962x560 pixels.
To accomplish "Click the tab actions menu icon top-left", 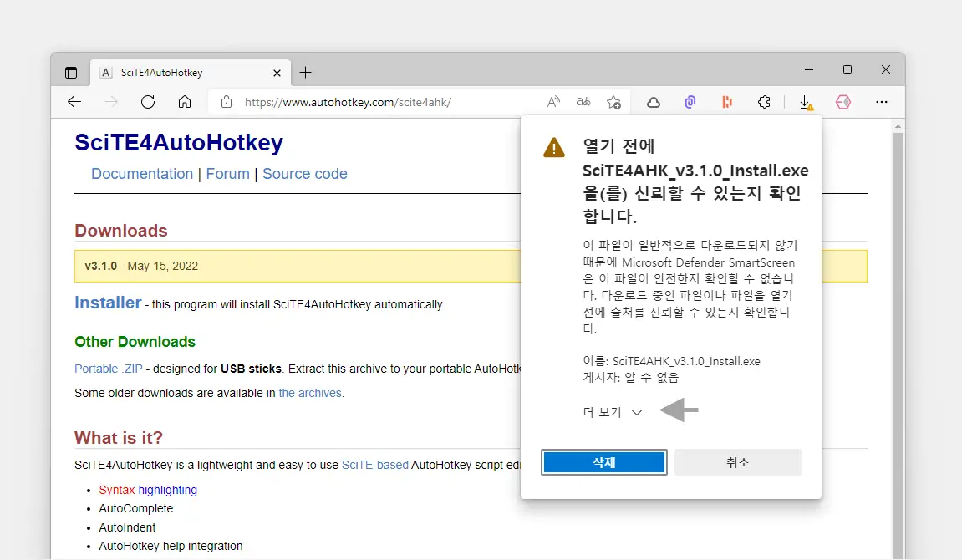I will tap(70, 71).
